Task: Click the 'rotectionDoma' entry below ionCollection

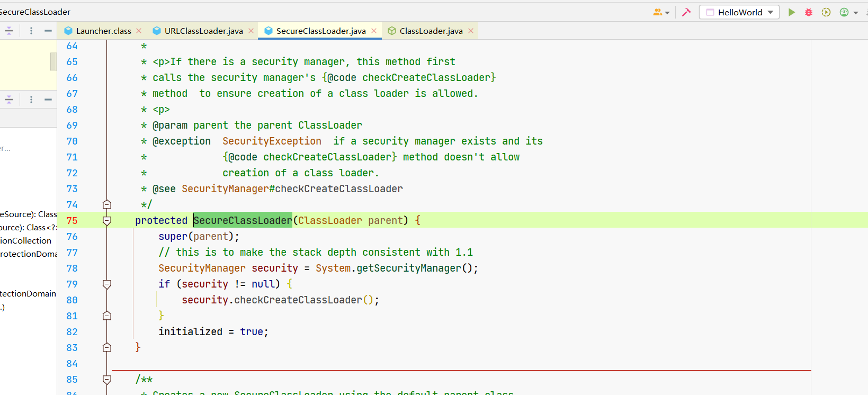Action: (28, 254)
